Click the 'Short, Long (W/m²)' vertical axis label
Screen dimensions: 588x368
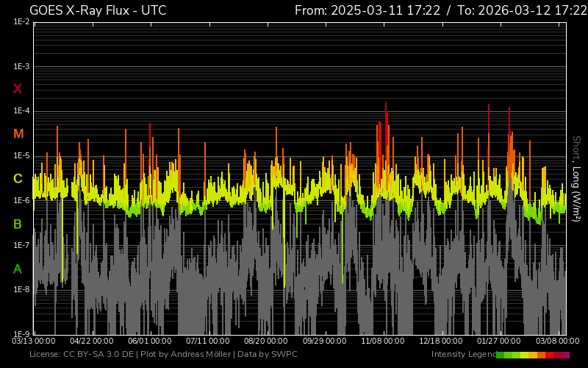[x=576, y=179]
